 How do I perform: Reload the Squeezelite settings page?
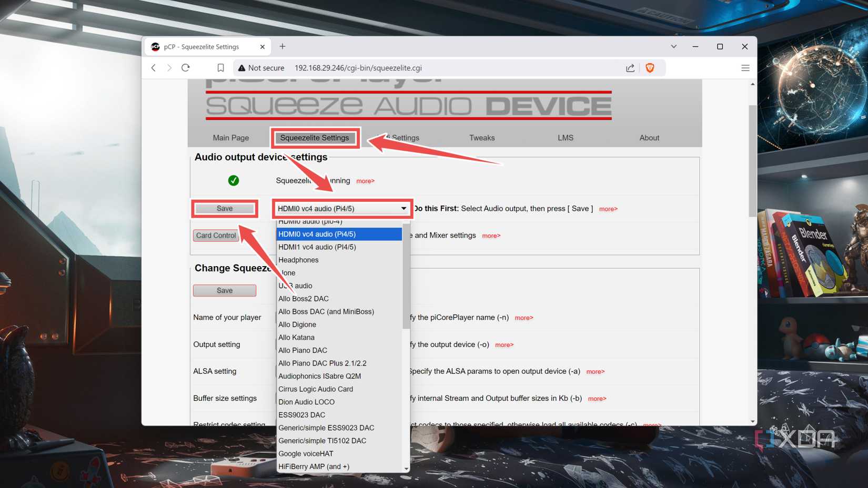[185, 67]
